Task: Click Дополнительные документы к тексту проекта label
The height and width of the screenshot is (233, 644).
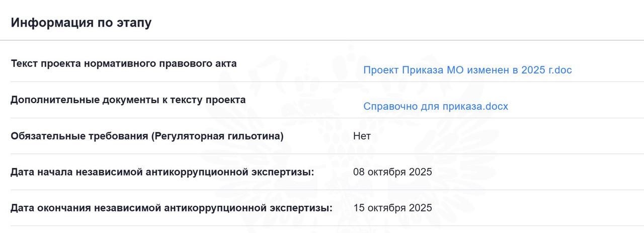Action: [128, 100]
